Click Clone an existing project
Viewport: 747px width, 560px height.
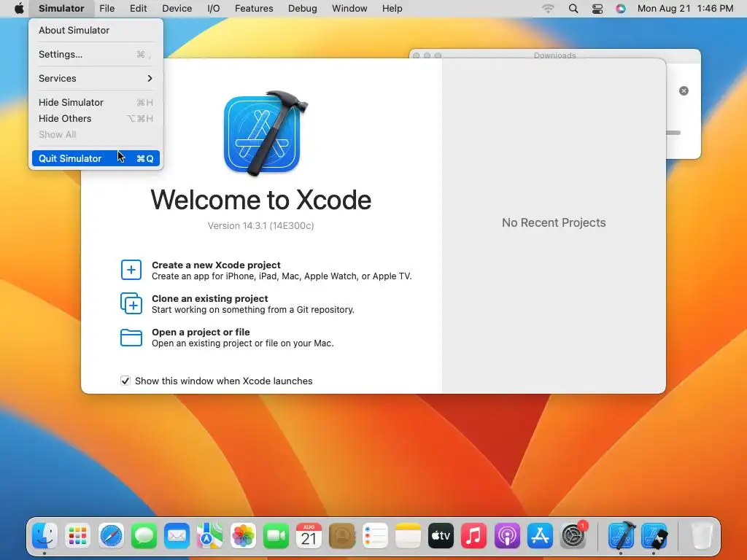(x=209, y=298)
